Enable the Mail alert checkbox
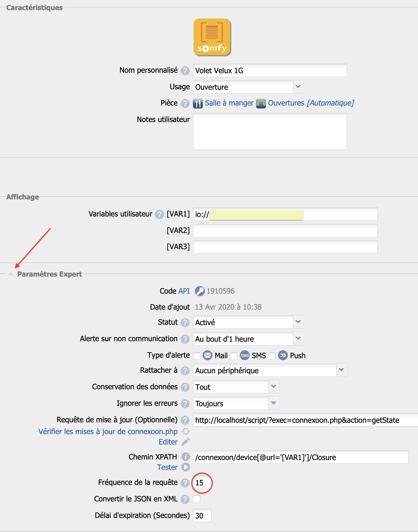 197,356
